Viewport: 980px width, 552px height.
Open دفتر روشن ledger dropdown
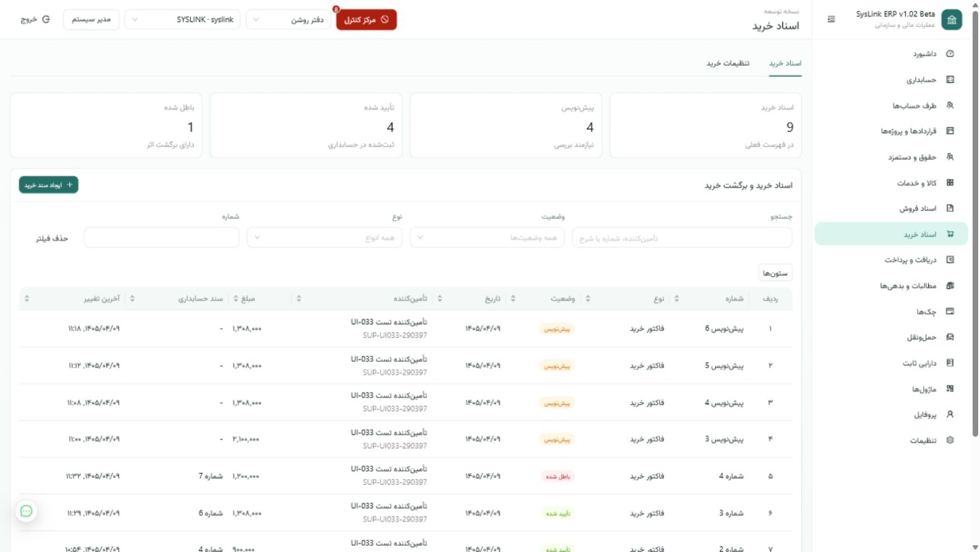click(288, 20)
